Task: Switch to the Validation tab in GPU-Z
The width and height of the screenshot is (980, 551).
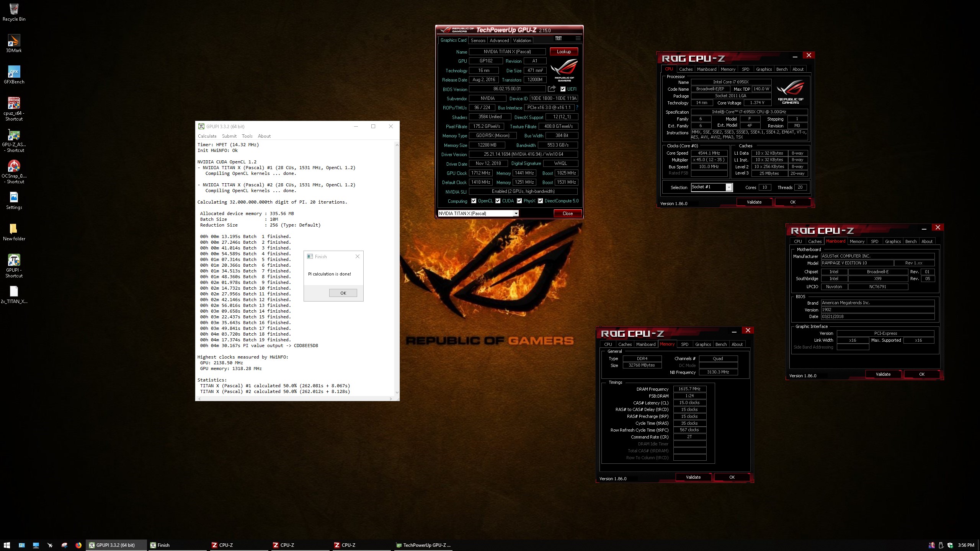Action: 522,40
